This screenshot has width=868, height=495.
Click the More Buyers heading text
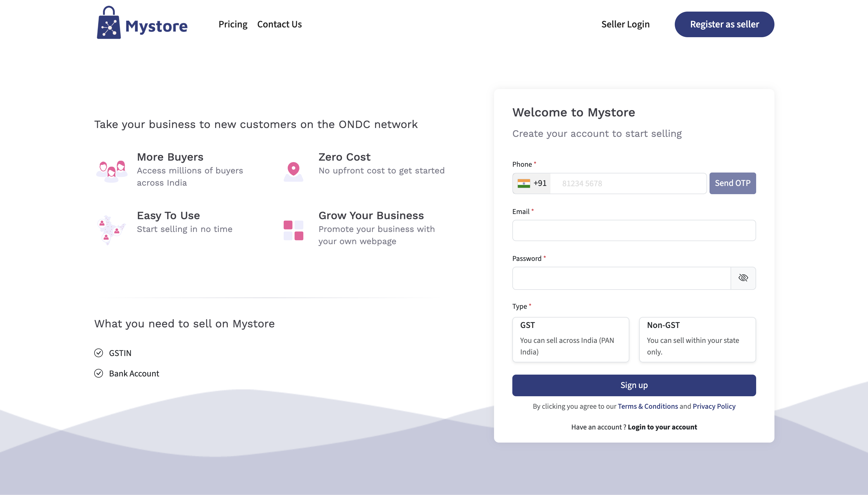point(170,157)
